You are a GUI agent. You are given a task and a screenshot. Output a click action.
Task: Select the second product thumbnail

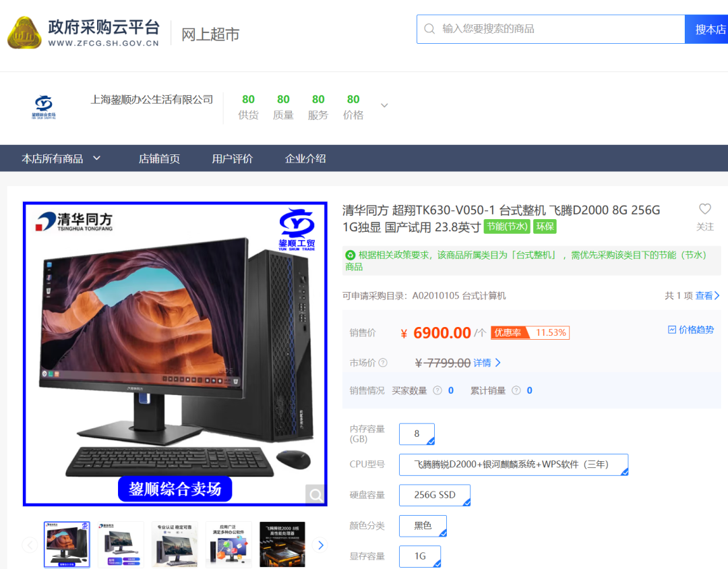pyautogui.click(x=121, y=544)
